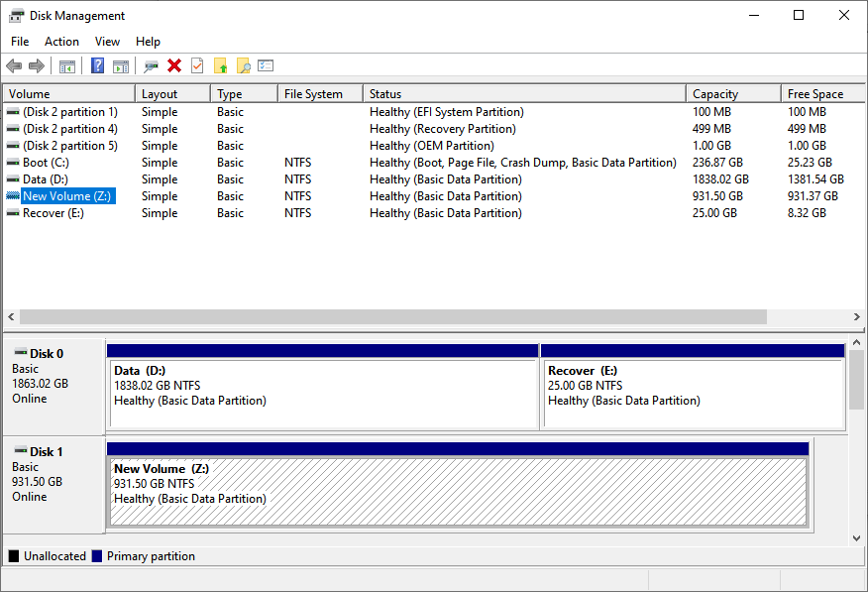Click the folder icon with green up arrow

pyautogui.click(x=220, y=66)
